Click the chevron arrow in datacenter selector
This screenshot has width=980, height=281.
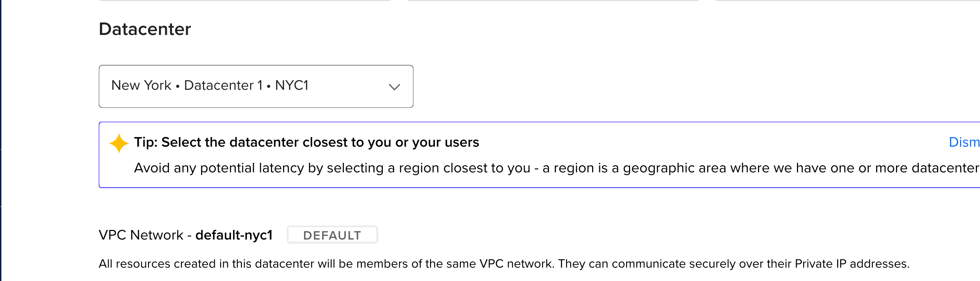394,87
